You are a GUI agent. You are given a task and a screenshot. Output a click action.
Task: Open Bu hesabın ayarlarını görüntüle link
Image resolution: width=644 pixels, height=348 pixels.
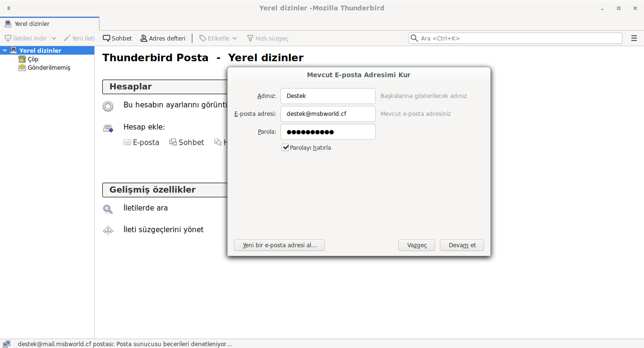tap(175, 105)
